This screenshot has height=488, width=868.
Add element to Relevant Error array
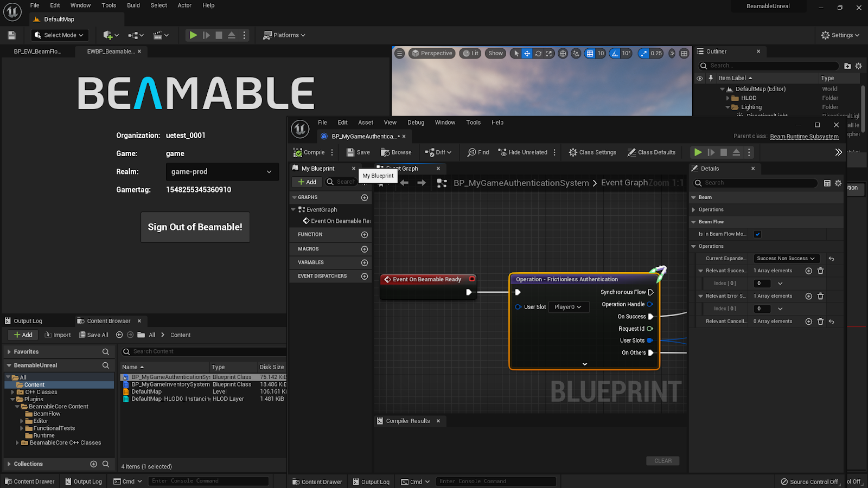click(x=809, y=296)
